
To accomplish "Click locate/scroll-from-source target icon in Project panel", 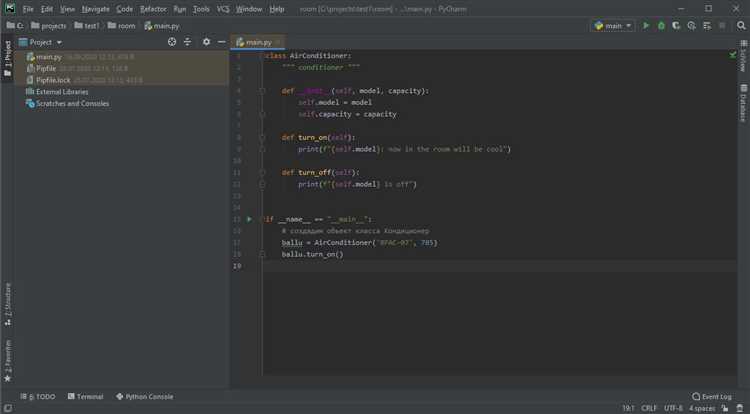I will [x=172, y=42].
